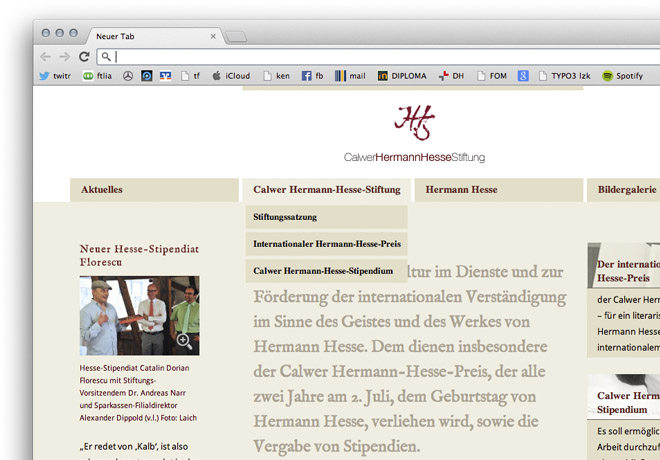
Task: Select Internationaler Hermann-Hesse-Preis submenu entry
Action: point(326,244)
